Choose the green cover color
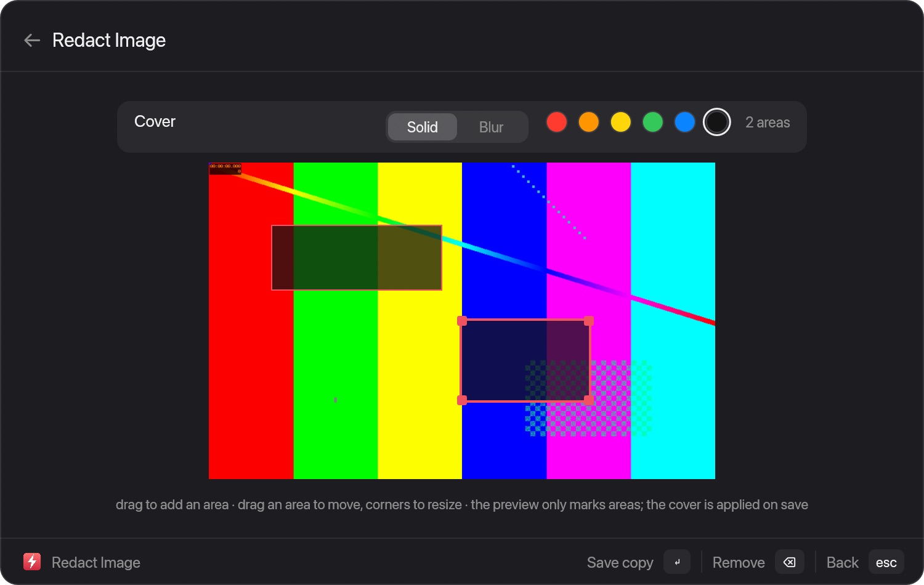Viewport: 924px width, 585px height. pos(653,122)
